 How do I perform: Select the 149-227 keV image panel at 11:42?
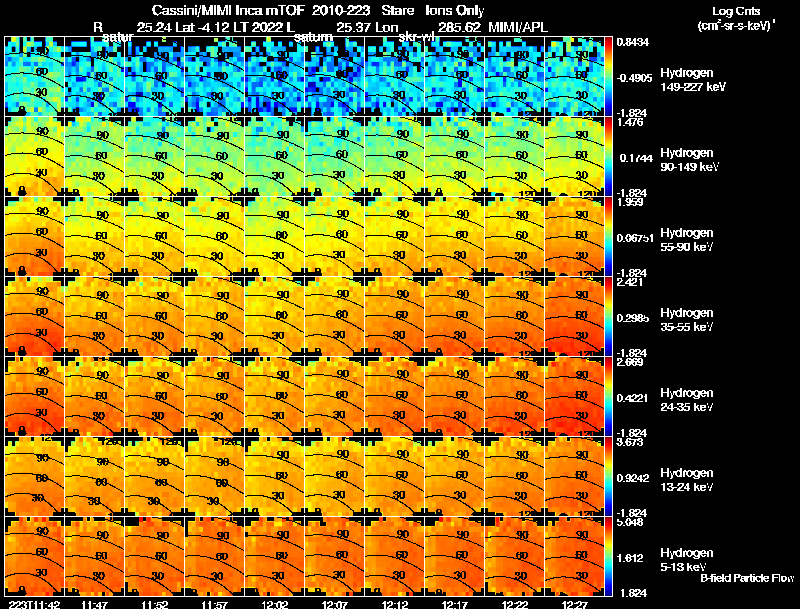(x=35, y=77)
